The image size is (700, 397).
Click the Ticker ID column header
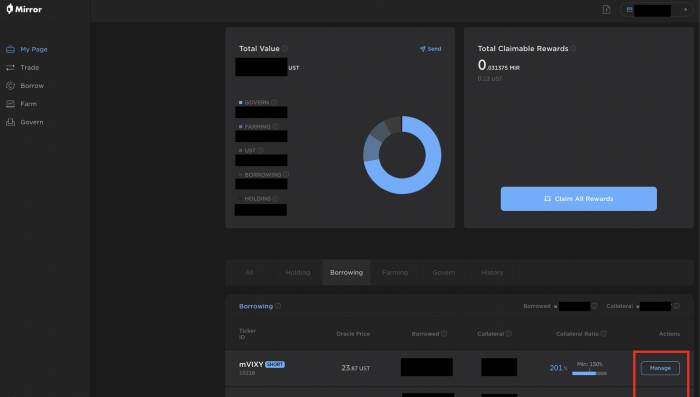click(247, 334)
